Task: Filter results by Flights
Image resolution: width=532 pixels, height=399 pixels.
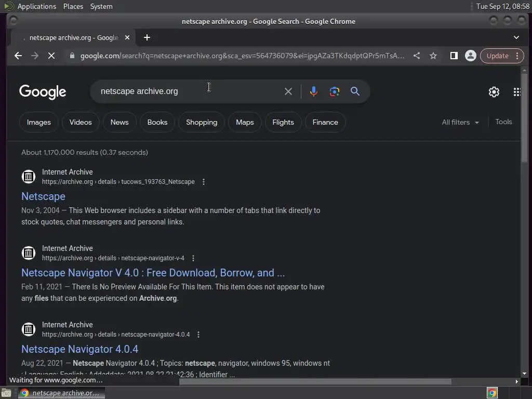Action: click(x=283, y=123)
